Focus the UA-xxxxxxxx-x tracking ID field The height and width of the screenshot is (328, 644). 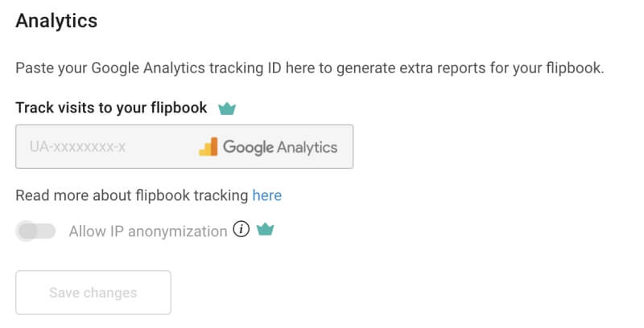coord(184,146)
